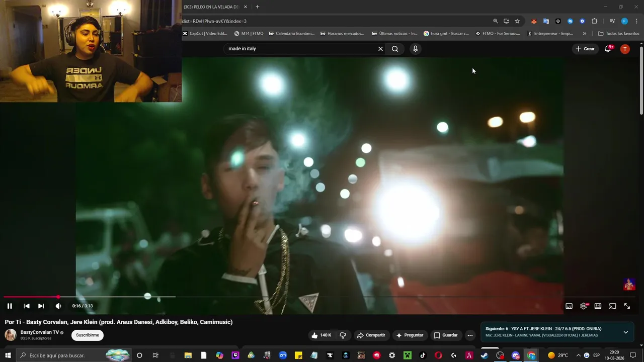The image size is (644, 362).
Task: Close the PELEO EN LA VELADA tab
Action: point(246,7)
